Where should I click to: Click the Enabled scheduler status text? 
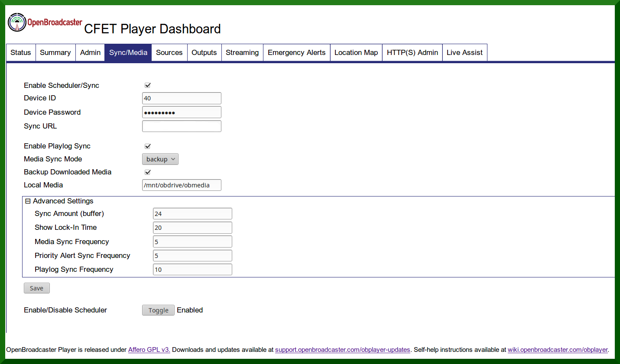click(190, 310)
